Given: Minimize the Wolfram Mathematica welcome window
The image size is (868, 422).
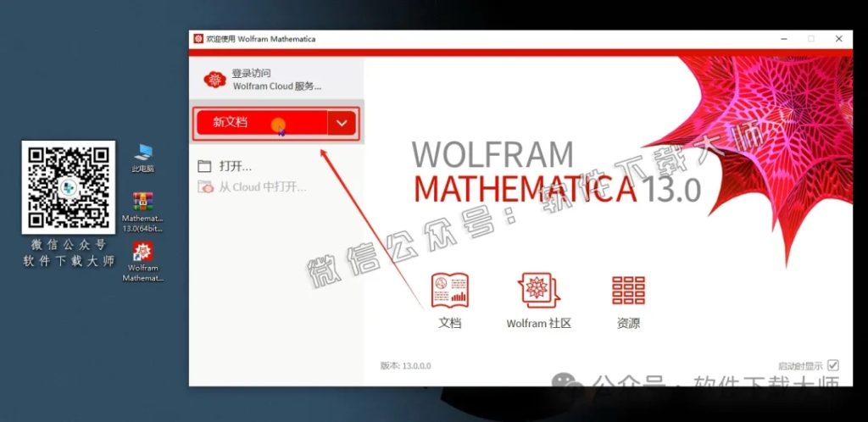Looking at the screenshot, I should tap(784, 39).
